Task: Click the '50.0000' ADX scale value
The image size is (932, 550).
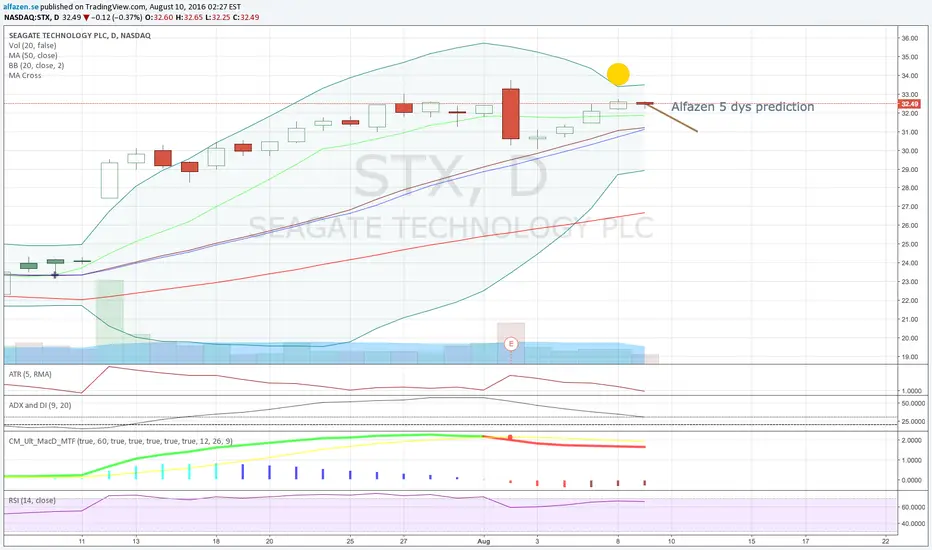Action: (913, 403)
